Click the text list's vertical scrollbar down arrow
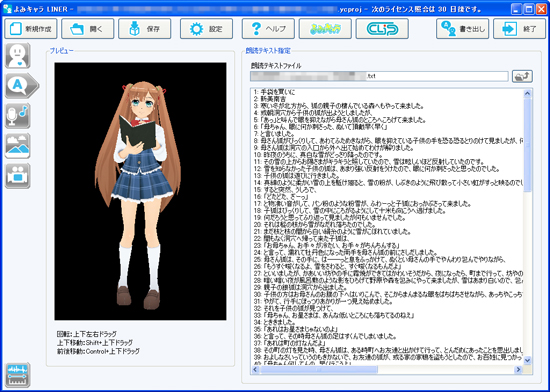550x392 pixels. coord(527,360)
